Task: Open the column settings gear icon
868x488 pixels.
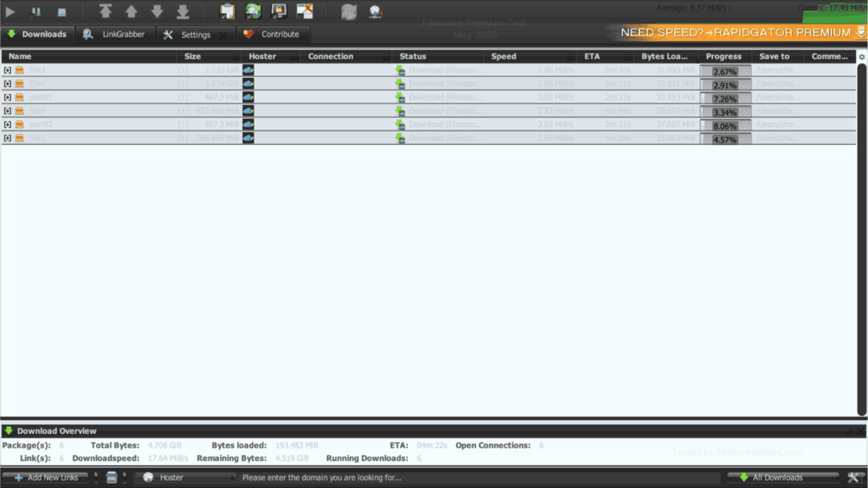Action: click(861, 57)
